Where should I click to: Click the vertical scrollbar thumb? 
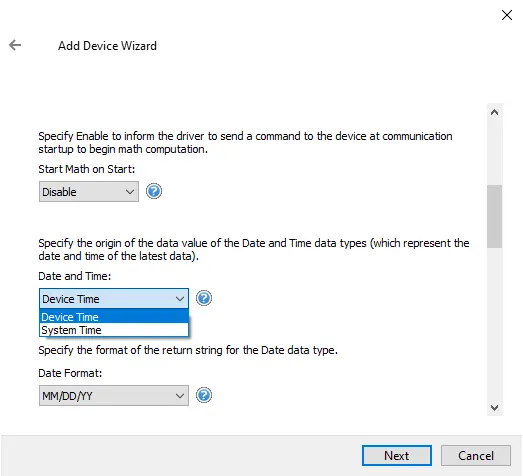pyautogui.click(x=494, y=216)
